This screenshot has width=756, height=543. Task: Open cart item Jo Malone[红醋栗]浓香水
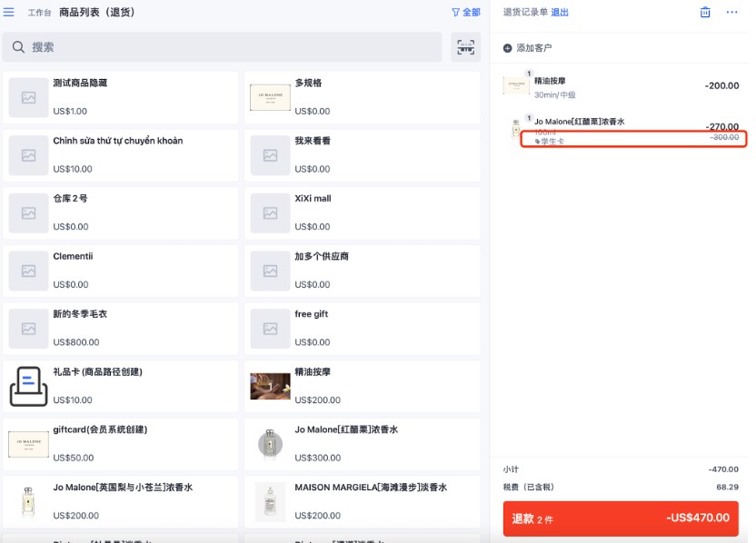(x=621, y=129)
